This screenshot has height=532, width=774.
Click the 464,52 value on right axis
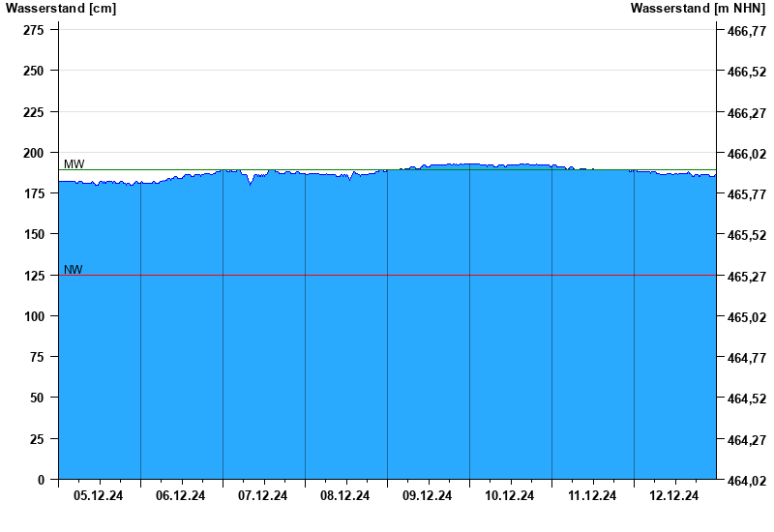(x=747, y=399)
